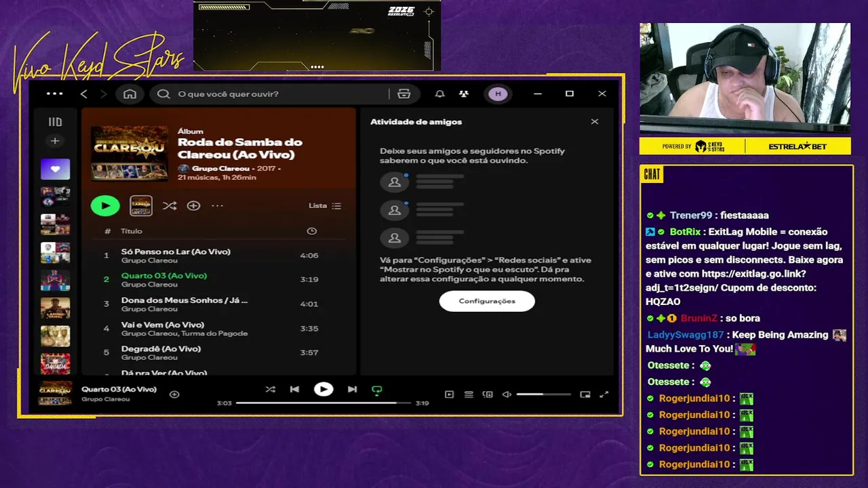Viewport: 868px width, 488px height.
Task: Toggle the Now Playing view icon
Action: coord(449,394)
